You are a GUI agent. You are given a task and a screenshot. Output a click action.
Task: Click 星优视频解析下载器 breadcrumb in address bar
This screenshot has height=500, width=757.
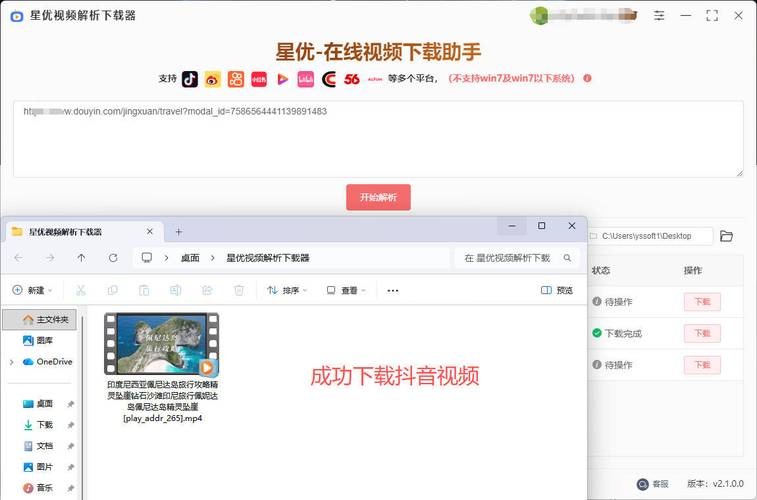pyautogui.click(x=268, y=258)
